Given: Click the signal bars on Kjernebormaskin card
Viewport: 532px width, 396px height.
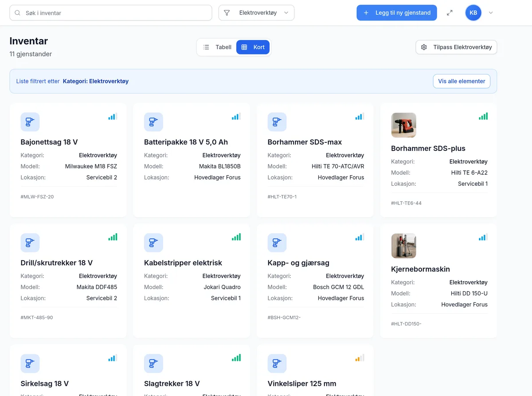Looking at the screenshot, I should tap(483, 237).
